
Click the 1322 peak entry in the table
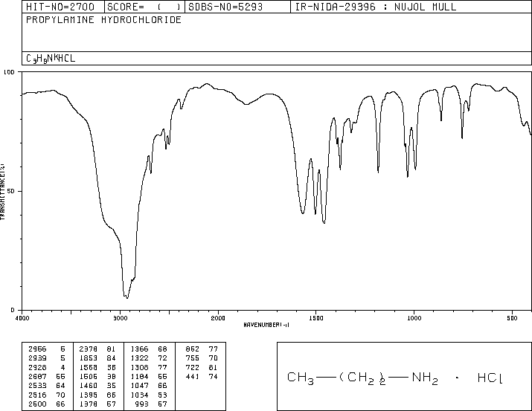coord(149,358)
